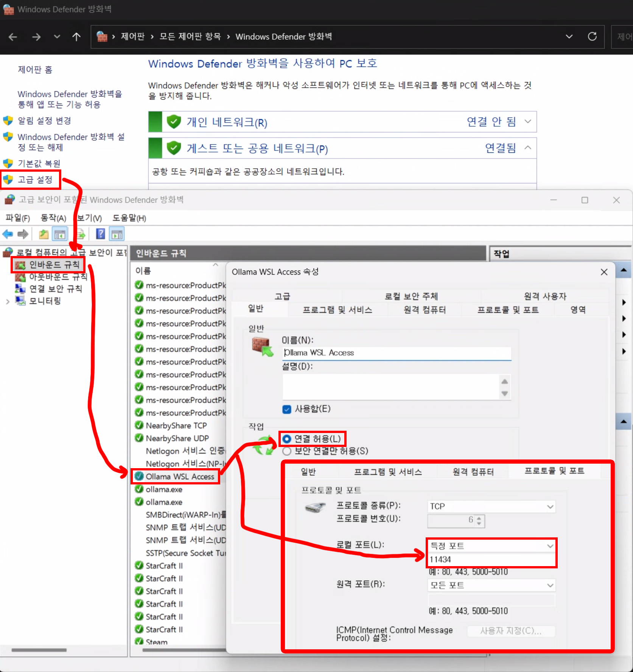Switch to the 원격 사용자 tab

tap(545, 296)
